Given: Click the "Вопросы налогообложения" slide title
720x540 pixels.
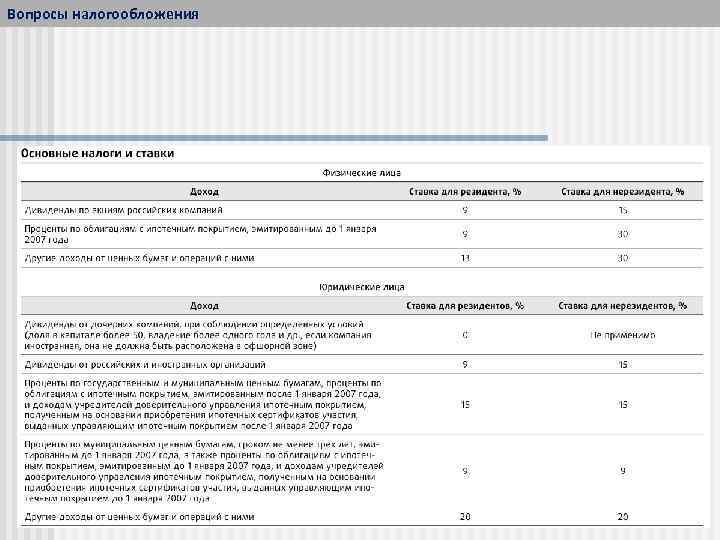Looking at the screenshot, I should tap(103, 14).
